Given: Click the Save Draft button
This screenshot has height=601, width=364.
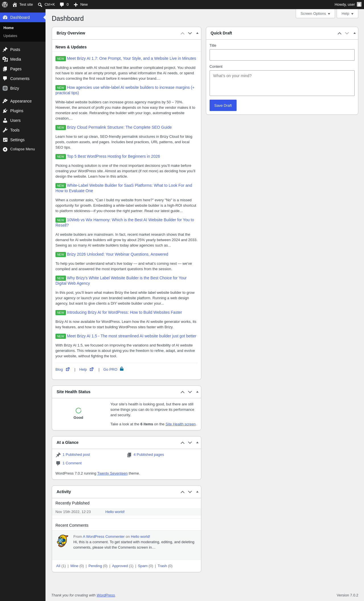Looking at the screenshot, I should [x=223, y=105].
